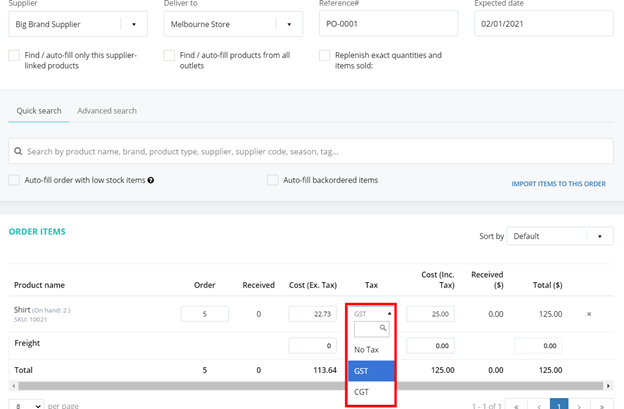Remove the Shirt row with the × icon
The height and width of the screenshot is (409, 624).
coord(589,314)
